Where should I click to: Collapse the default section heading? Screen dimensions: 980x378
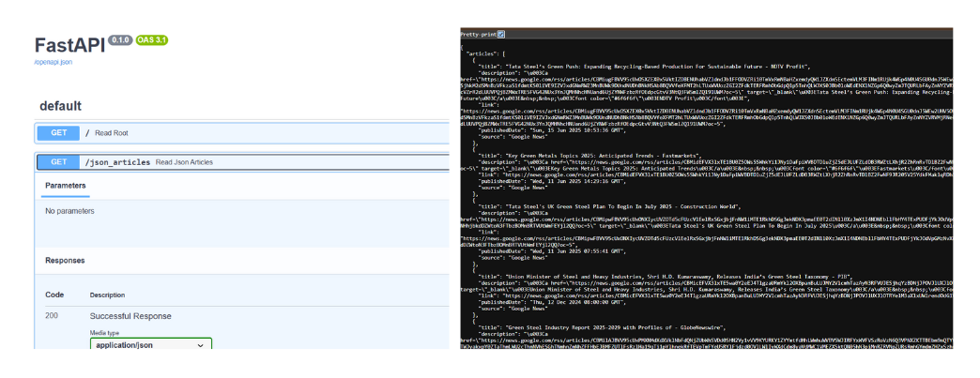click(61, 106)
